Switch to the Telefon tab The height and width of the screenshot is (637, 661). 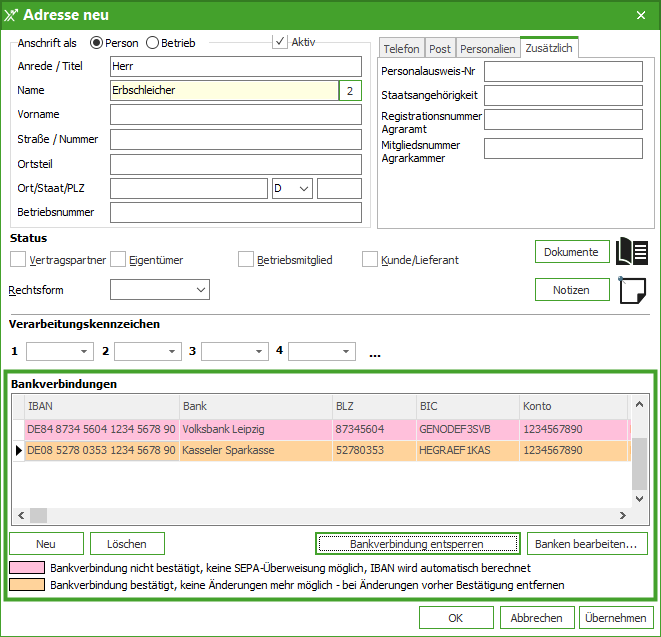coord(401,49)
